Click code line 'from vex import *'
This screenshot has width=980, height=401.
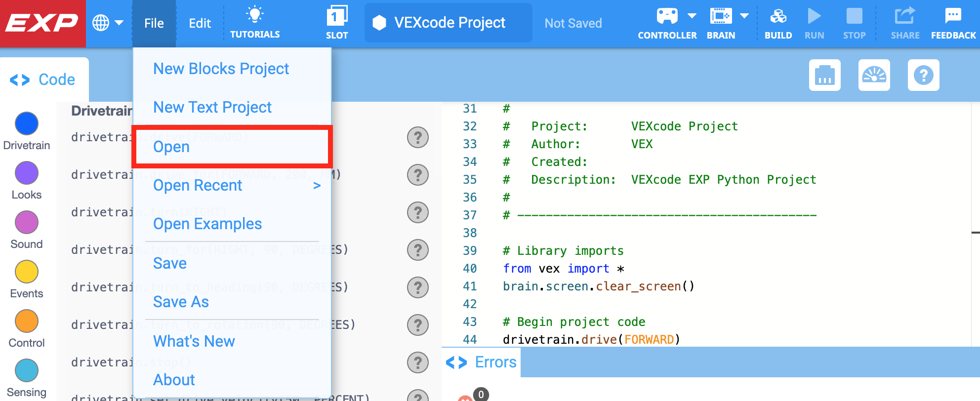[564, 269]
